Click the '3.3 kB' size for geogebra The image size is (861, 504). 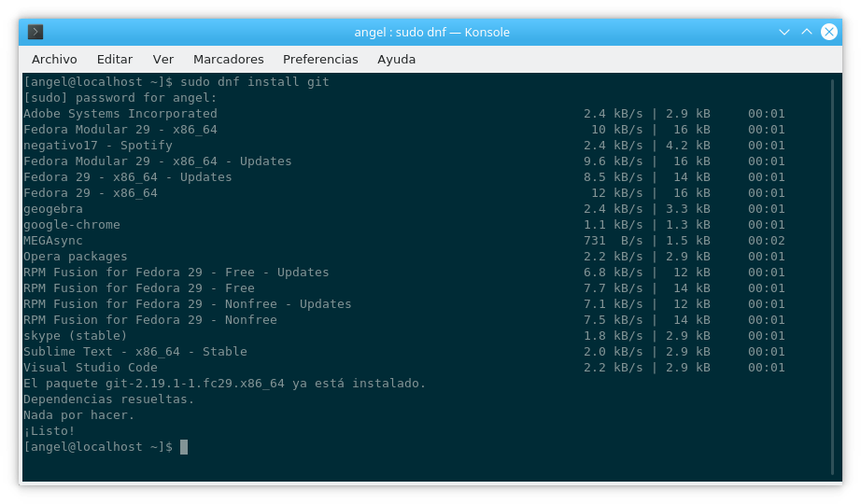tap(688, 209)
